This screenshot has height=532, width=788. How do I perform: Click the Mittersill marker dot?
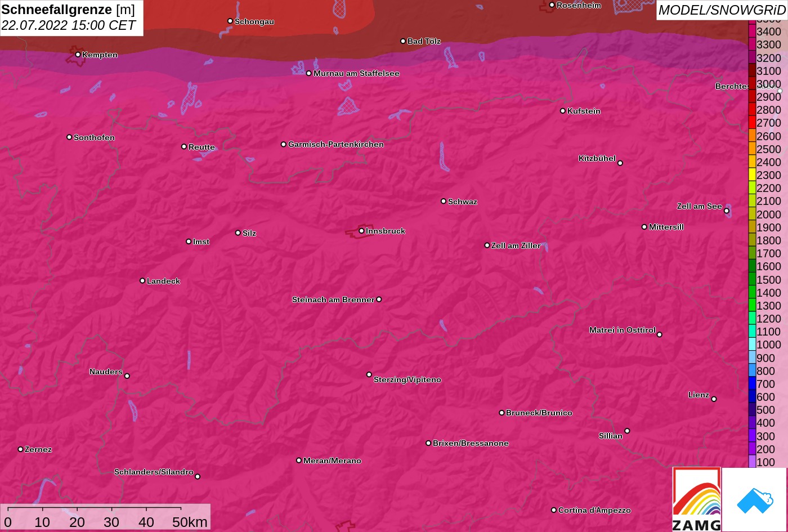644,227
